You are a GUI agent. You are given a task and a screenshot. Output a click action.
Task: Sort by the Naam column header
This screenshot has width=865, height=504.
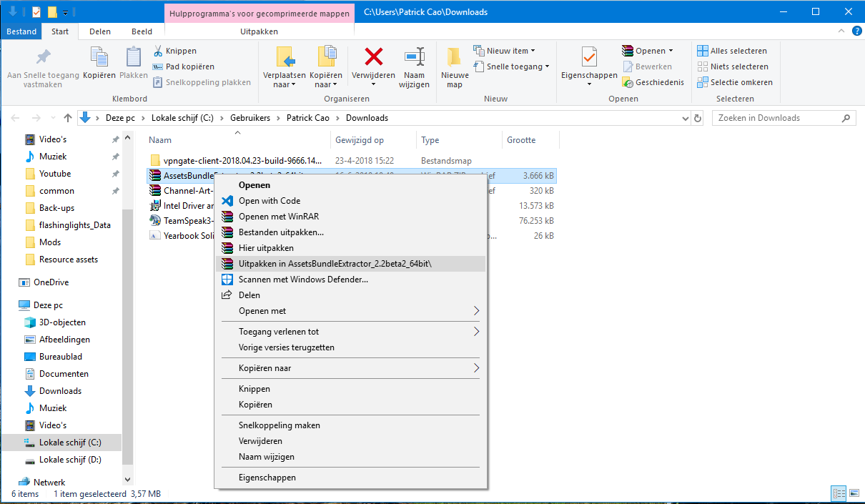point(238,140)
